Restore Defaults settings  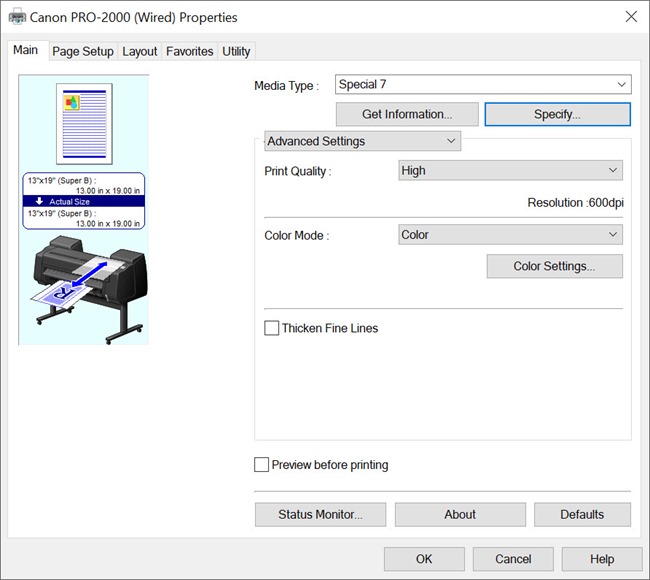[582, 514]
